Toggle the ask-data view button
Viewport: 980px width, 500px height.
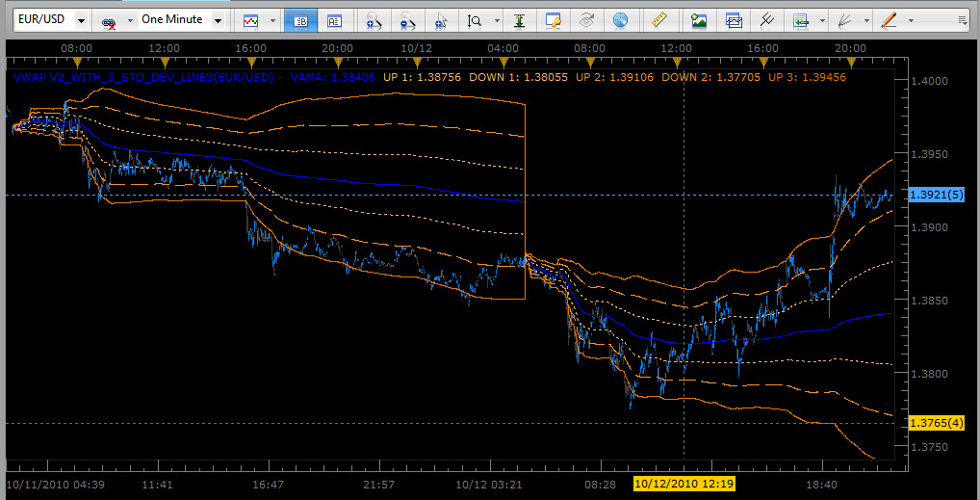(x=334, y=21)
